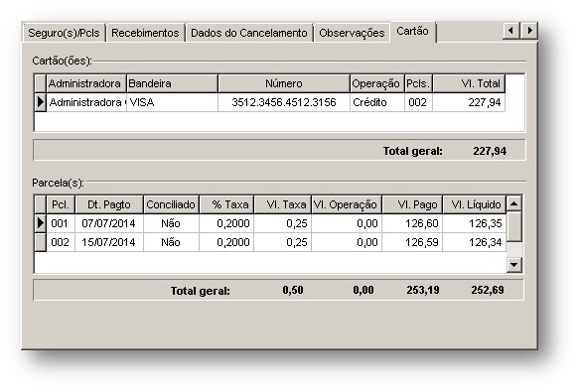Click the Parcelas scrollbar up arrow
The image size is (580, 392).
pyautogui.click(x=514, y=203)
